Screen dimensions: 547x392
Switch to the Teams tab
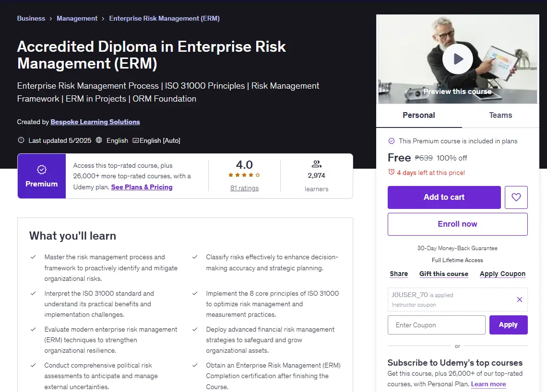point(500,115)
